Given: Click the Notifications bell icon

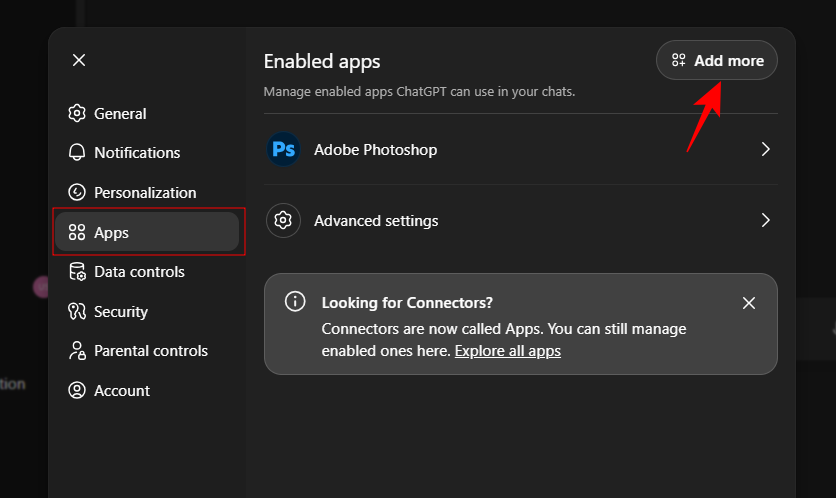Looking at the screenshot, I should 77,153.
